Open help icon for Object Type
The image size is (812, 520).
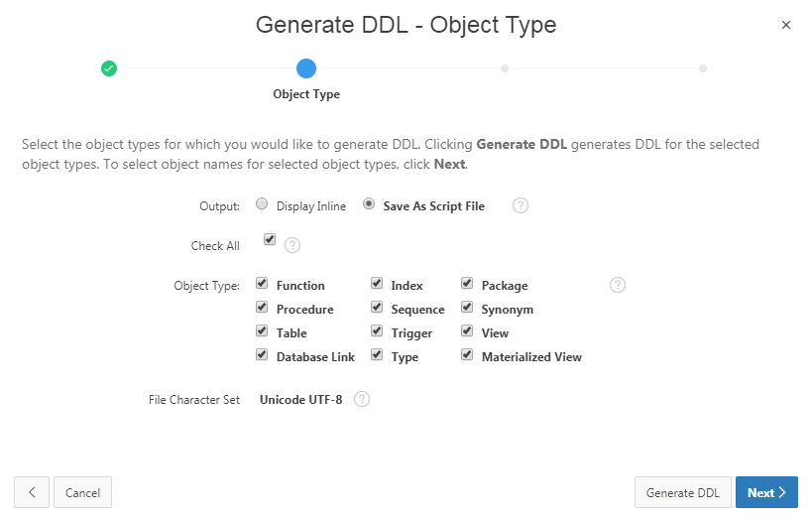(x=618, y=285)
